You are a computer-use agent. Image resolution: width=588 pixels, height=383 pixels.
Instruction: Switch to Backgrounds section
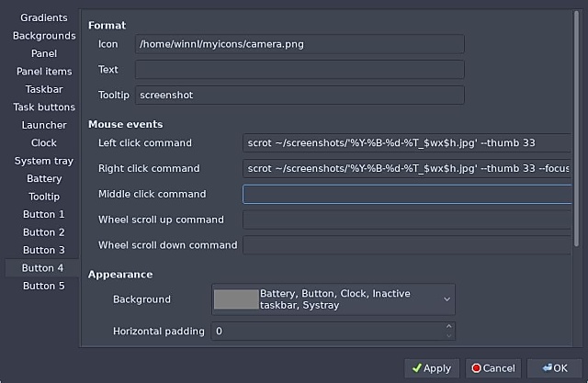43,36
